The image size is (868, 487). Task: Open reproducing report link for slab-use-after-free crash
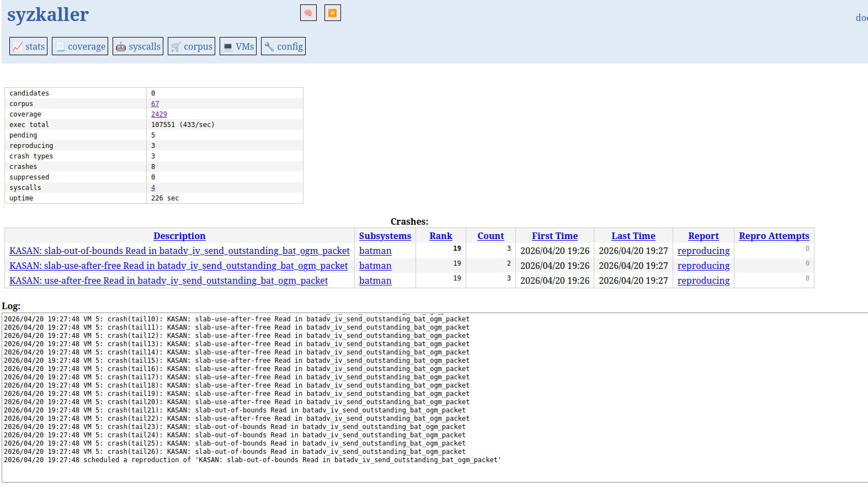point(704,266)
